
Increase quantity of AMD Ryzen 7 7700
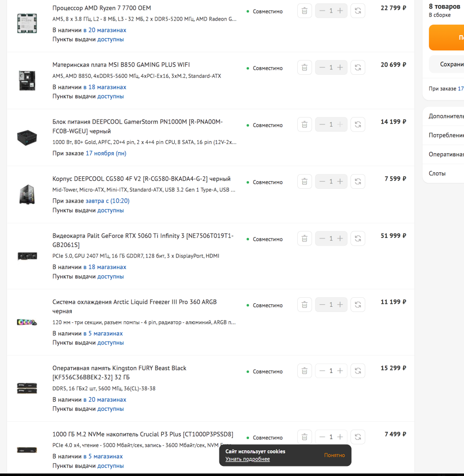pyautogui.click(x=340, y=11)
